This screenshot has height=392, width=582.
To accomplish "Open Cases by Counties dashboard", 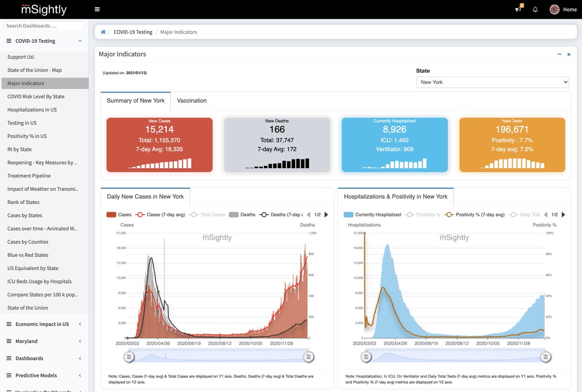I will point(28,242).
